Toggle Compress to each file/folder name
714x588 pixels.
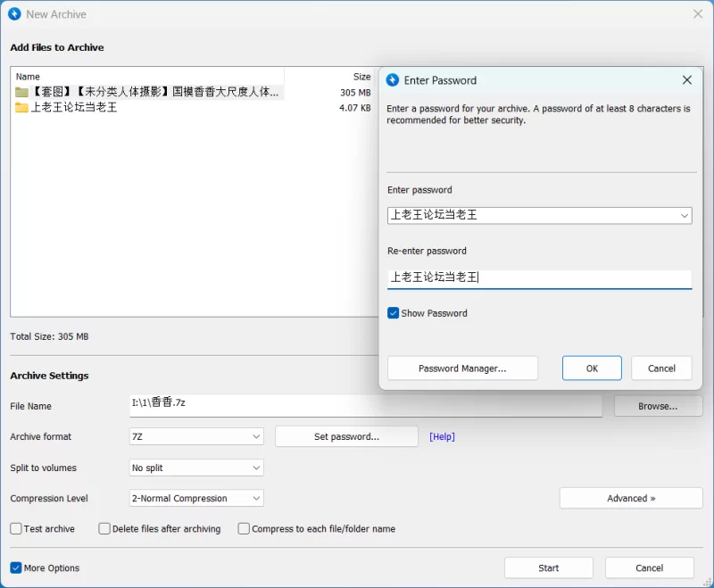coord(244,529)
